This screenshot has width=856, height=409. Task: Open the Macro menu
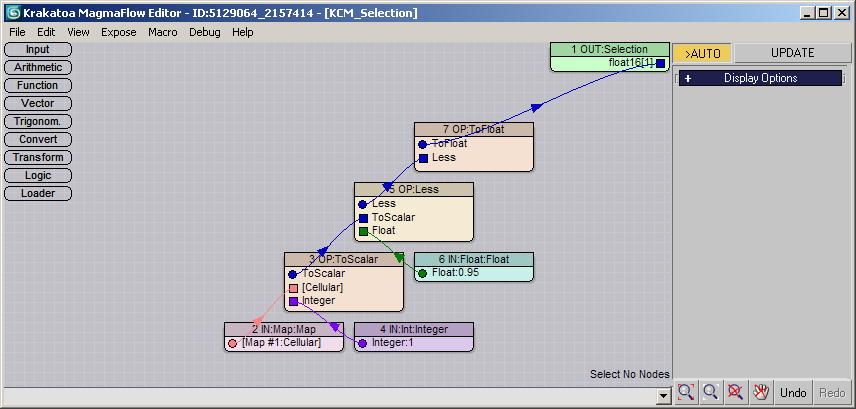coord(163,32)
